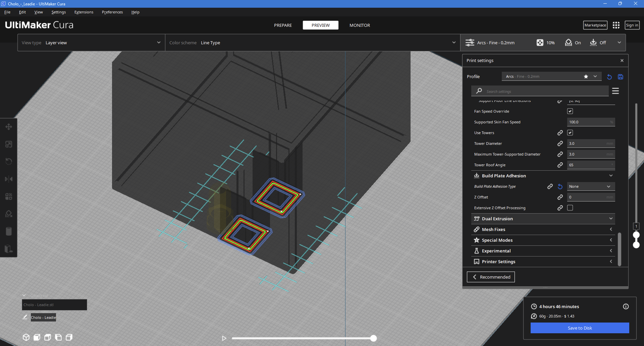Click the Sign in link
Image resolution: width=644 pixels, height=346 pixels.
point(632,25)
